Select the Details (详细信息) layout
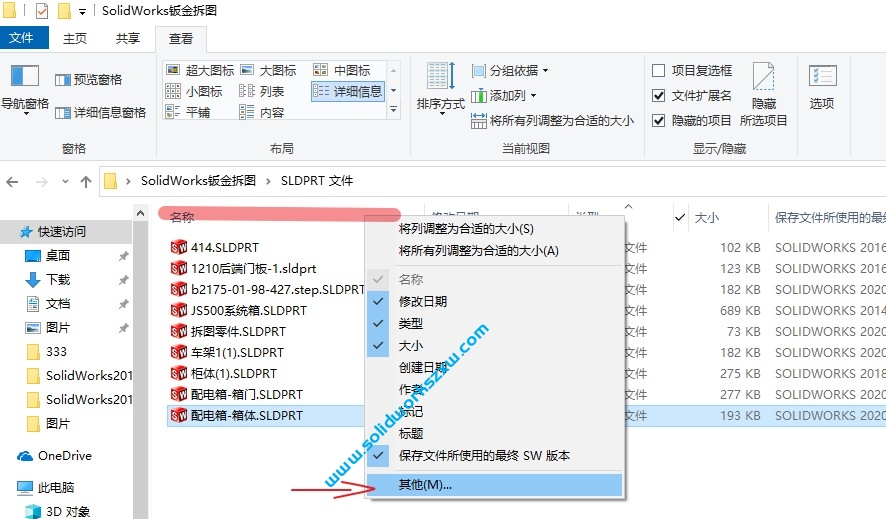Image resolution: width=886 pixels, height=519 pixels. (348, 91)
